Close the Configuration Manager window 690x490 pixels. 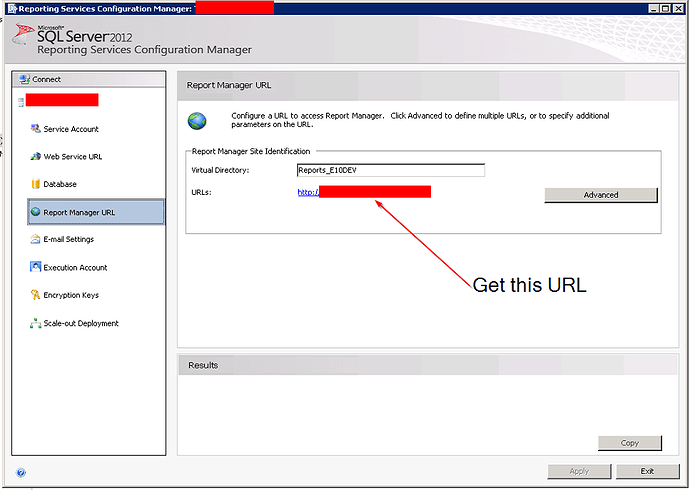tap(678, 8)
